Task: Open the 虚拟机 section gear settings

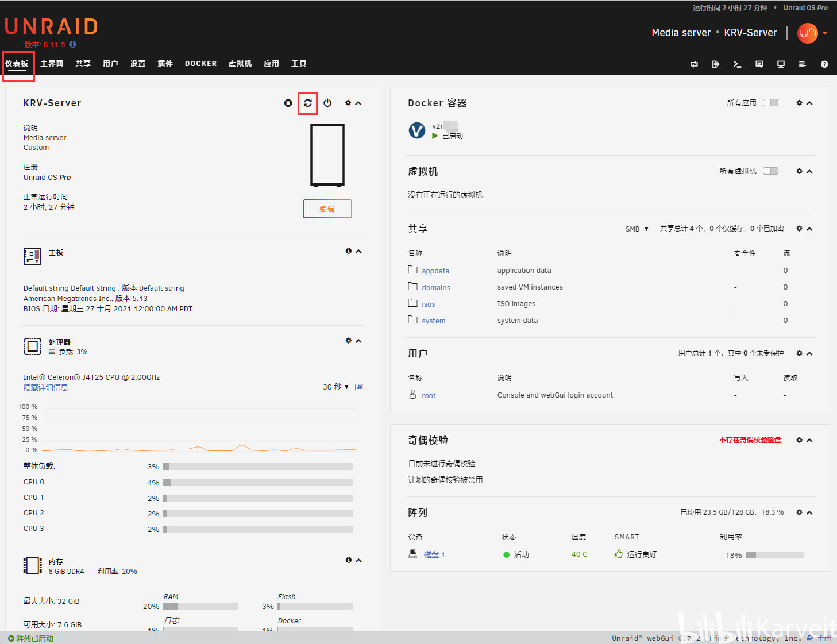Action: (x=799, y=171)
